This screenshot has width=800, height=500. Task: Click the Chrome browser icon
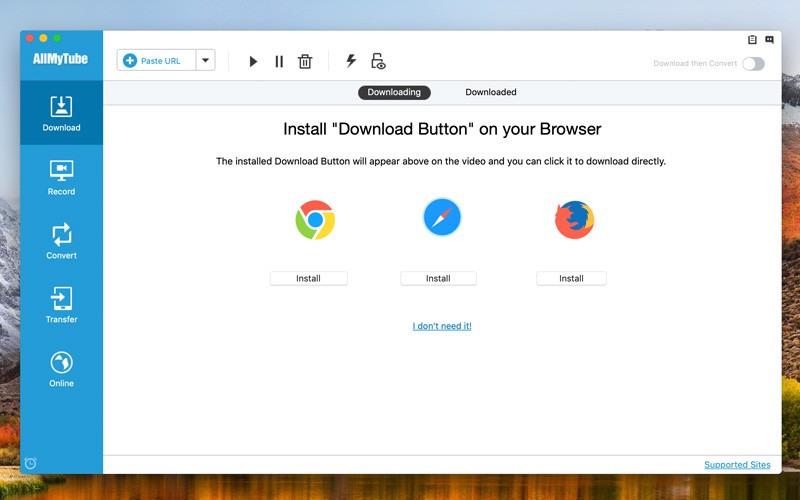click(x=315, y=220)
